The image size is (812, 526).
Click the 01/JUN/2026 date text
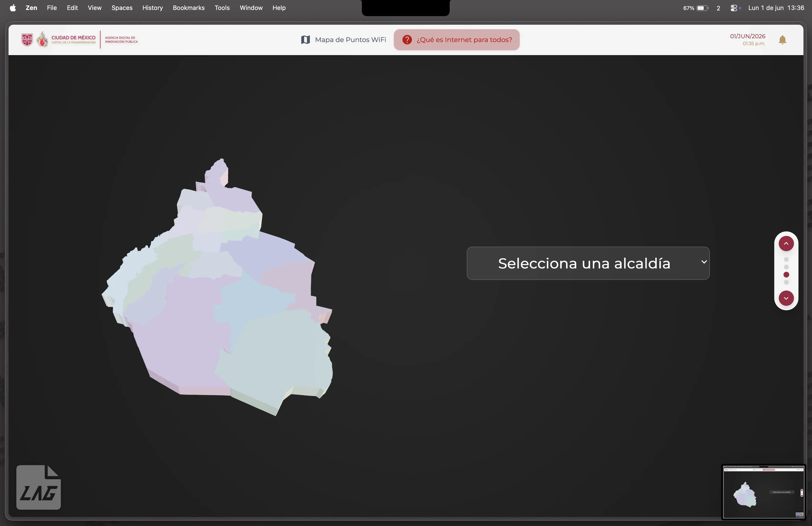point(747,36)
